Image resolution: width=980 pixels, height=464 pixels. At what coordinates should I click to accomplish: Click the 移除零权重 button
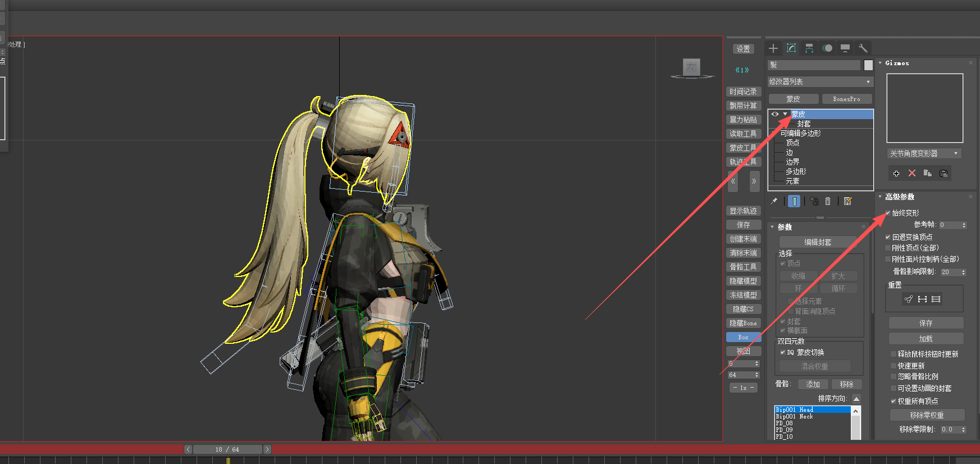927,415
